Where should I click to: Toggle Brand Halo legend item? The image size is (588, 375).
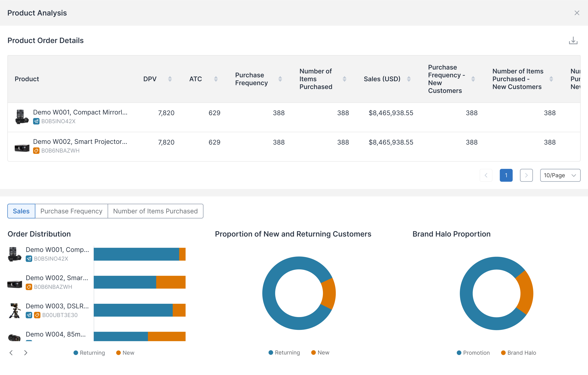519,353
